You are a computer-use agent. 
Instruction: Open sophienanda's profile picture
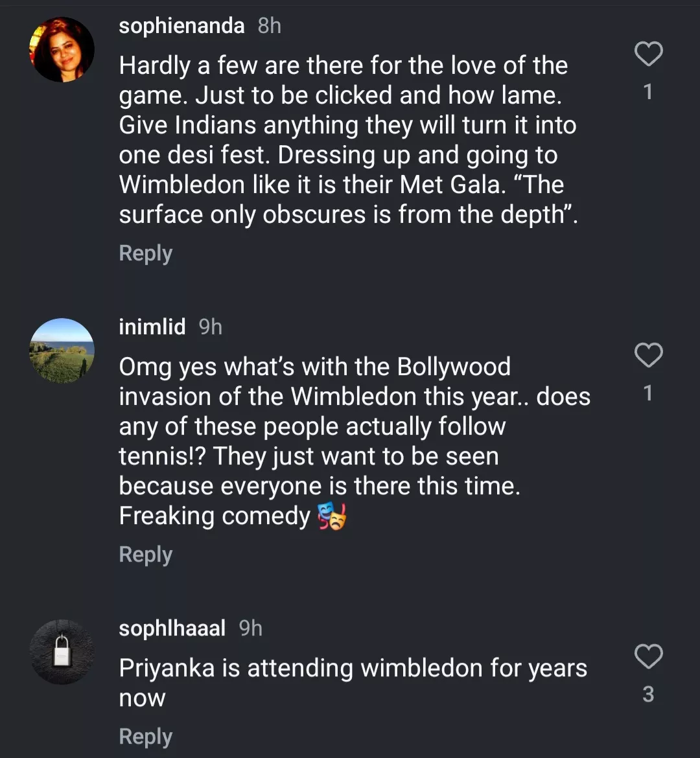tap(62, 50)
